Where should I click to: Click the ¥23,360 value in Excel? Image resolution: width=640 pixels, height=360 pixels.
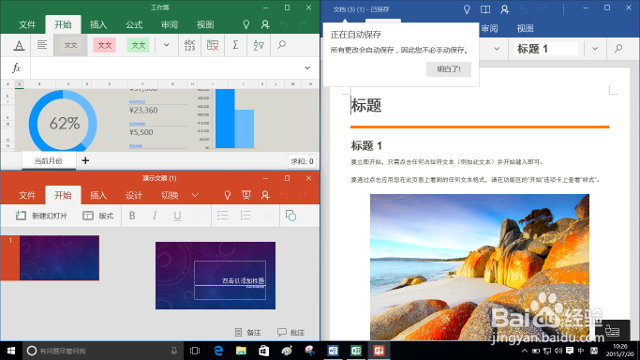point(143,110)
